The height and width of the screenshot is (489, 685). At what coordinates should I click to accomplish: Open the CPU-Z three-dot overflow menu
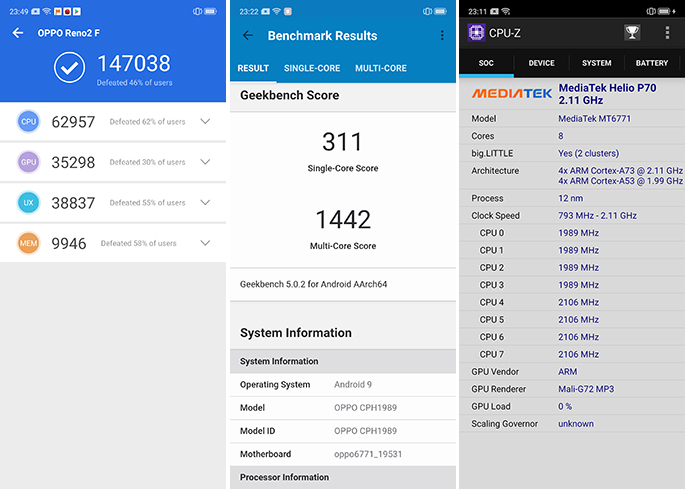click(x=667, y=32)
